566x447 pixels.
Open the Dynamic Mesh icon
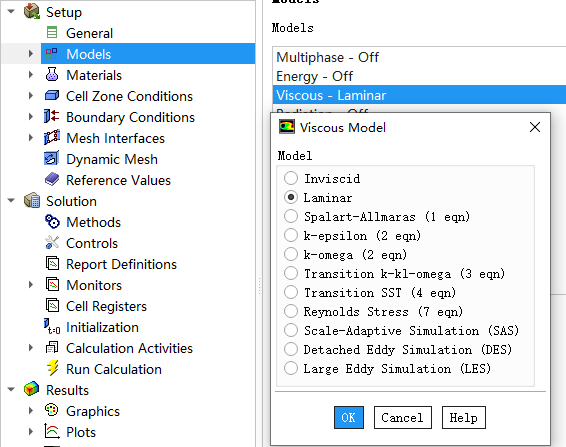coord(52,159)
